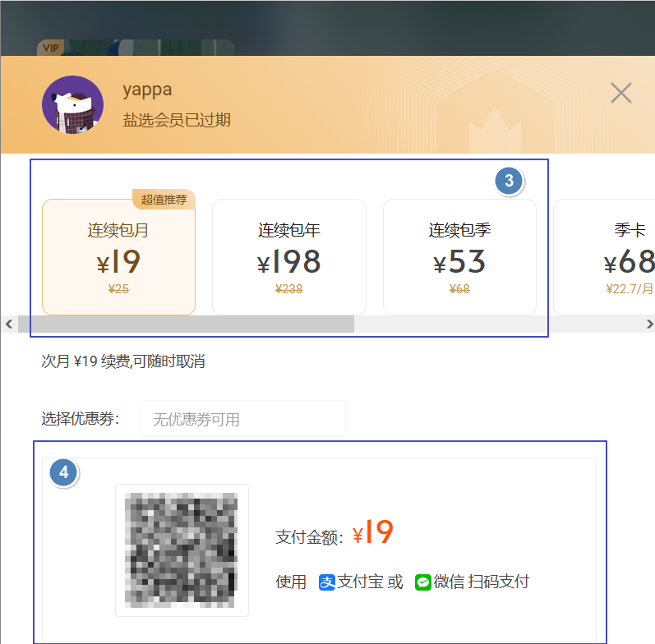Select the 连续包年 ¥198 plan
Screen dimensions: 655x644
pos(289,257)
